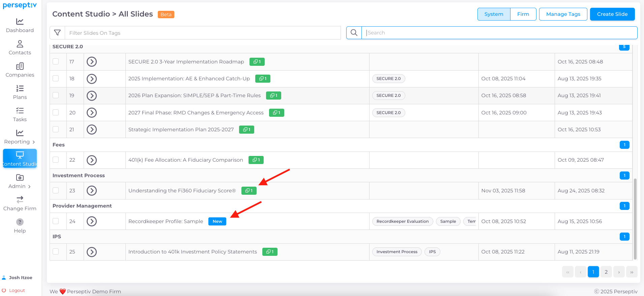The width and height of the screenshot is (644, 296).
Task: Click New badge on Recordkeeper Profile slide
Action: [217, 221]
